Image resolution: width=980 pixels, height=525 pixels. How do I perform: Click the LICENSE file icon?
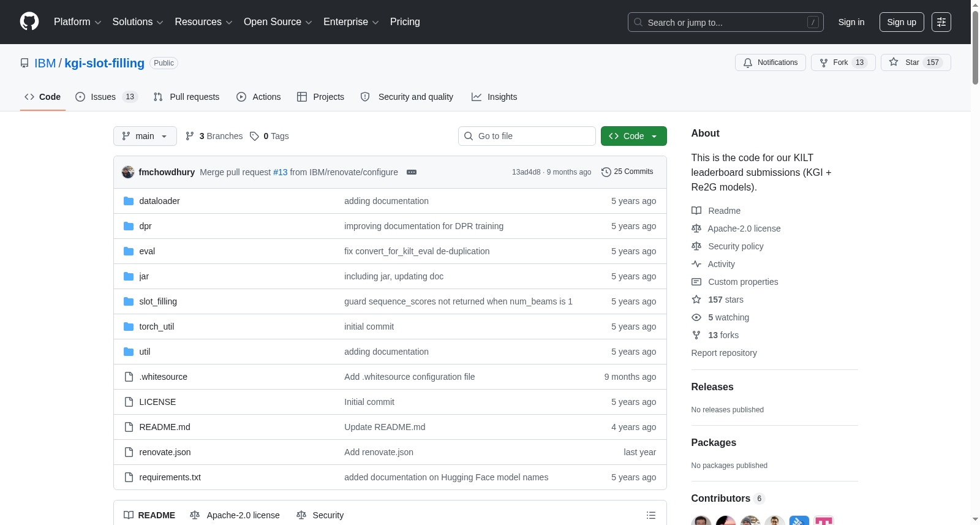pyautogui.click(x=129, y=402)
